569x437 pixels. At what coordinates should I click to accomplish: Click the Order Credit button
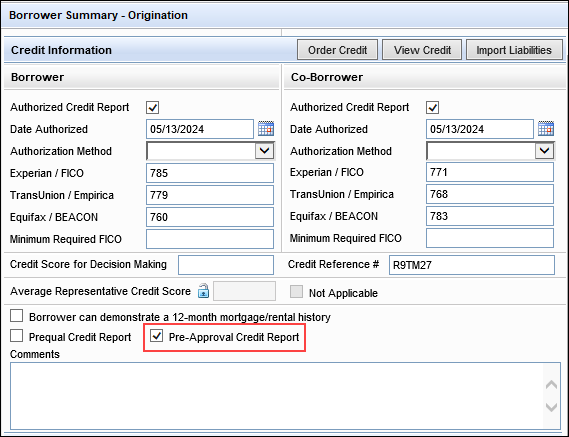click(337, 50)
